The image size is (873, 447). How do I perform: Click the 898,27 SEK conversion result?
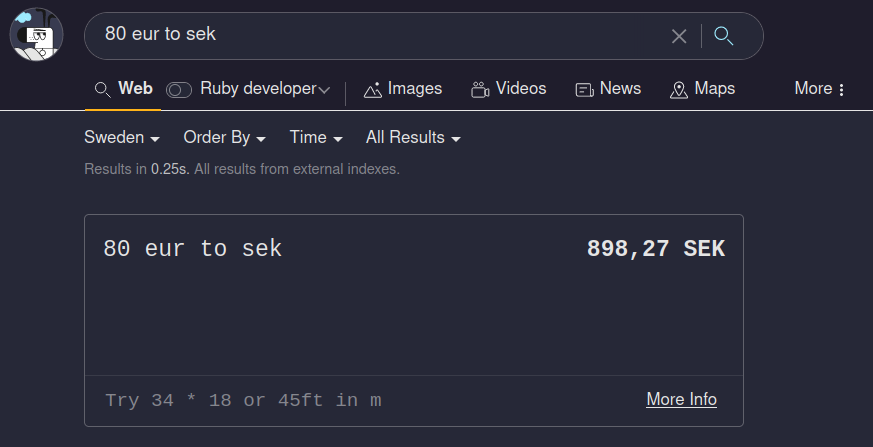tap(655, 249)
